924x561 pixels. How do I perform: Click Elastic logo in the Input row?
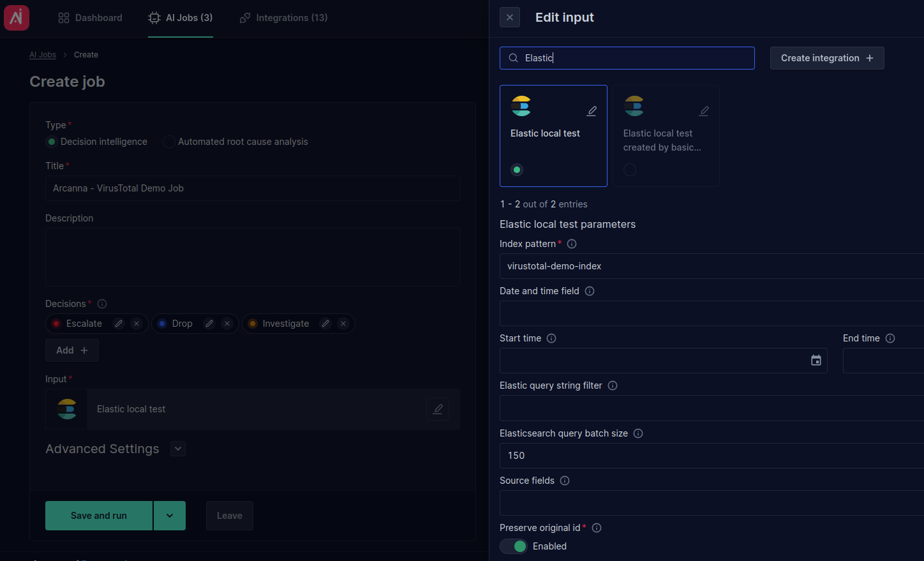(x=67, y=409)
